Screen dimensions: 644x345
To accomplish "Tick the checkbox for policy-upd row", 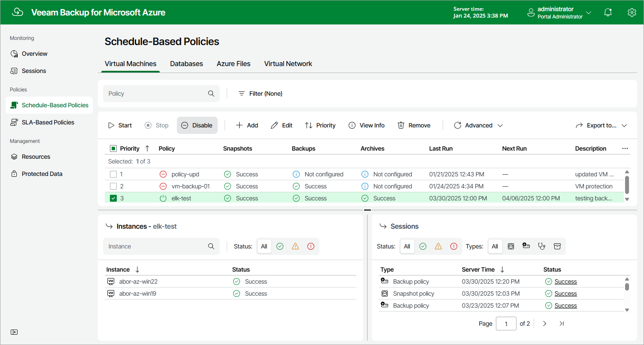I will (x=113, y=174).
